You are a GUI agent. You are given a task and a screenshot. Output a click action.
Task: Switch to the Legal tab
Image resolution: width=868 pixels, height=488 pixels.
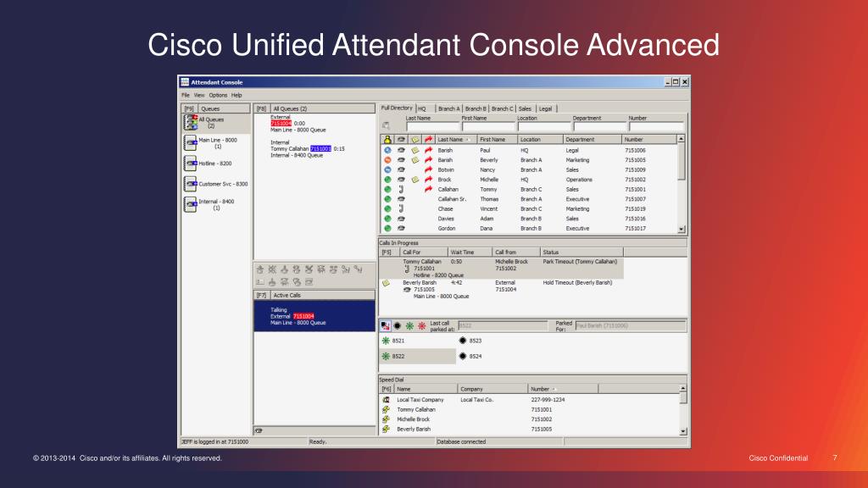(x=546, y=109)
